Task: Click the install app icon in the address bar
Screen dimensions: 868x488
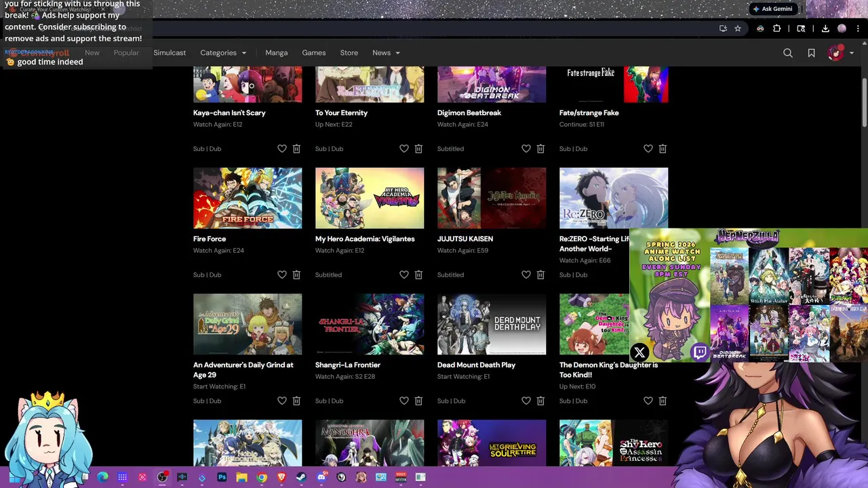Action: (723, 28)
